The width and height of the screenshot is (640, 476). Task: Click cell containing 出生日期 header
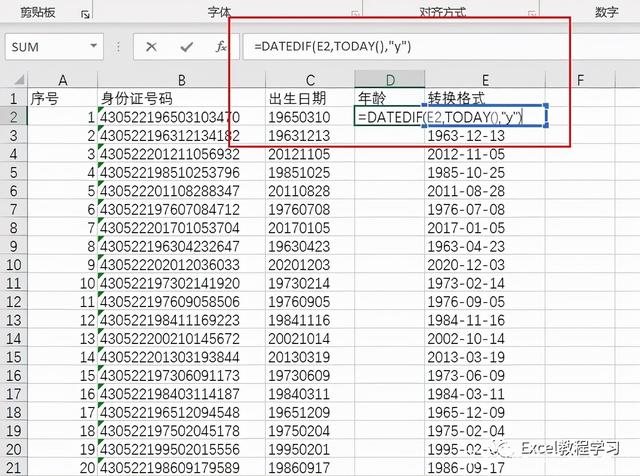[x=310, y=98]
